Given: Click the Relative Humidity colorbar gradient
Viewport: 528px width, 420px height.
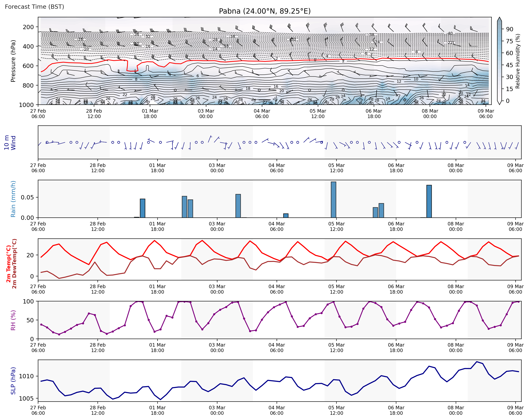Looking at the screenshot, I should (499, 61).
